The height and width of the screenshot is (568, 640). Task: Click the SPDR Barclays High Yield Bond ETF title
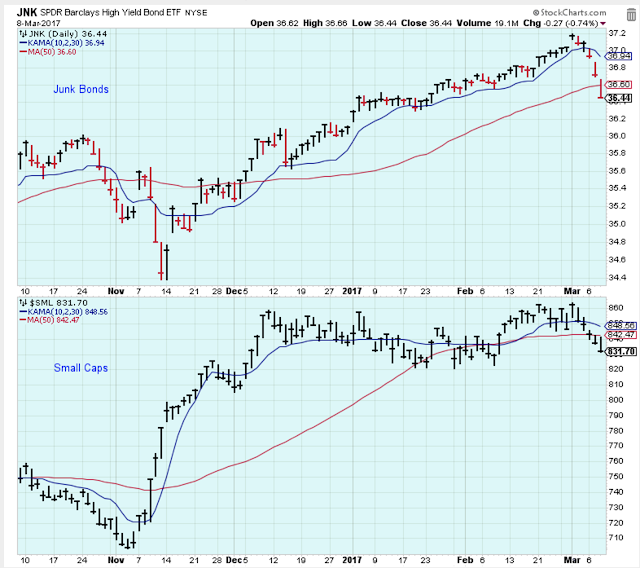pyautogui.click(x=111, y=13)
